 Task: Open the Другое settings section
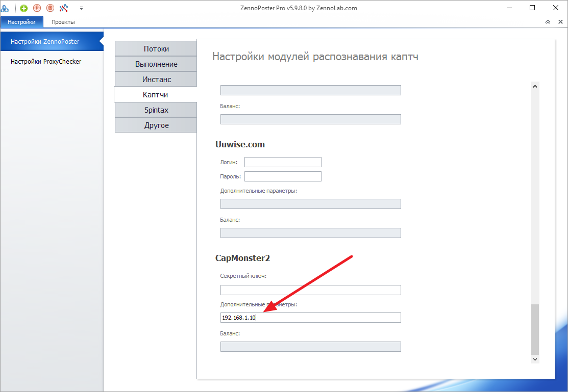(156, 125)
